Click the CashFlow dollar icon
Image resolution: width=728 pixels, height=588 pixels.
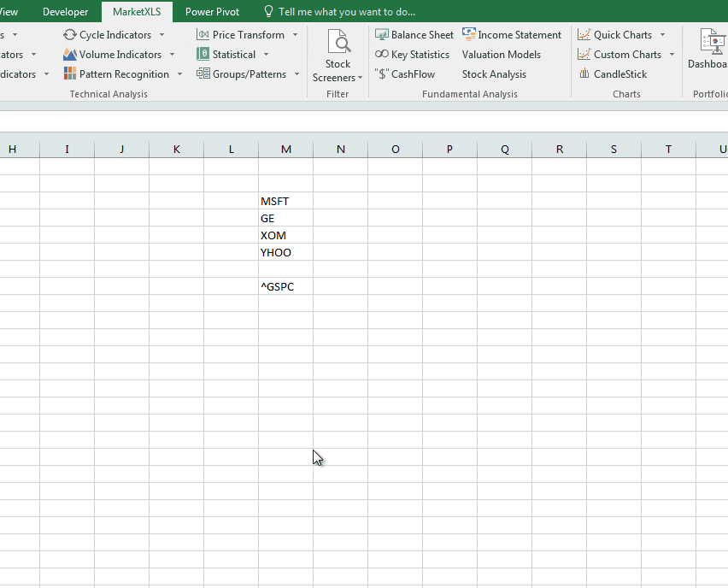382,73
